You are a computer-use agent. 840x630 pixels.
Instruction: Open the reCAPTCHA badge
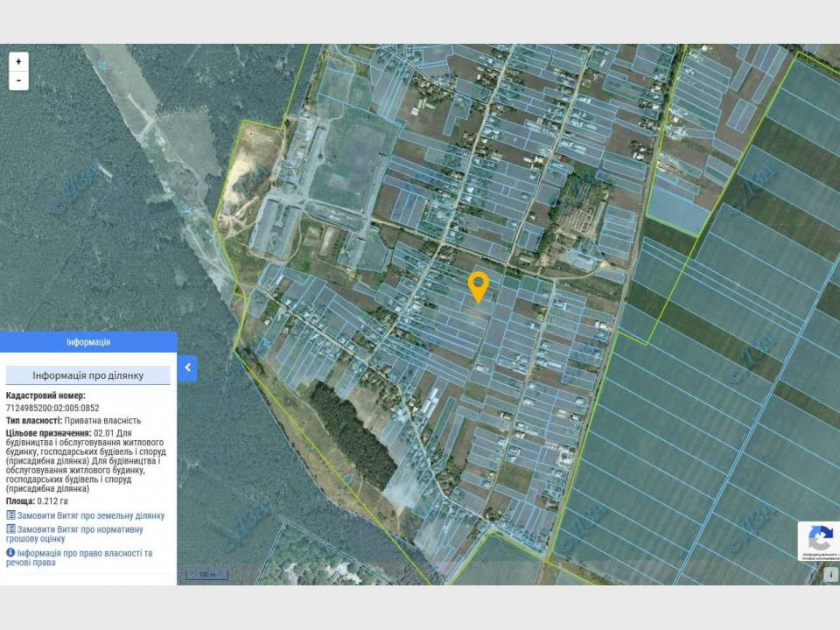(x=819, y=541)
